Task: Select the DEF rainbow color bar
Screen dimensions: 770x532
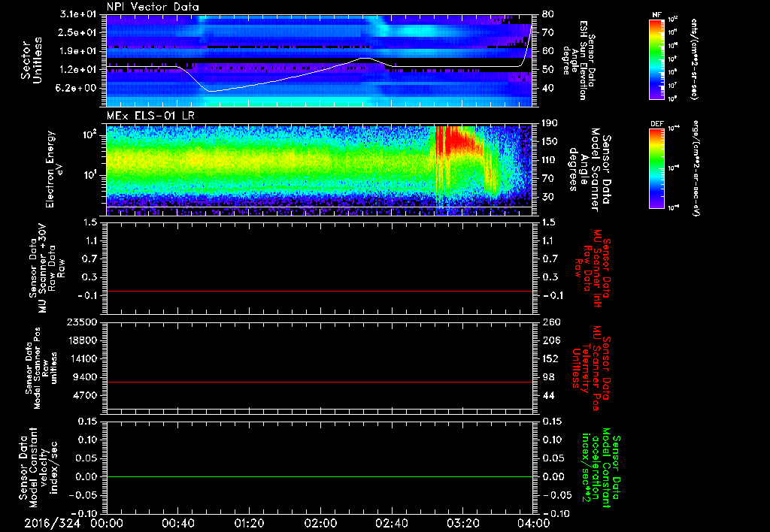Action: tap(656, 168)
